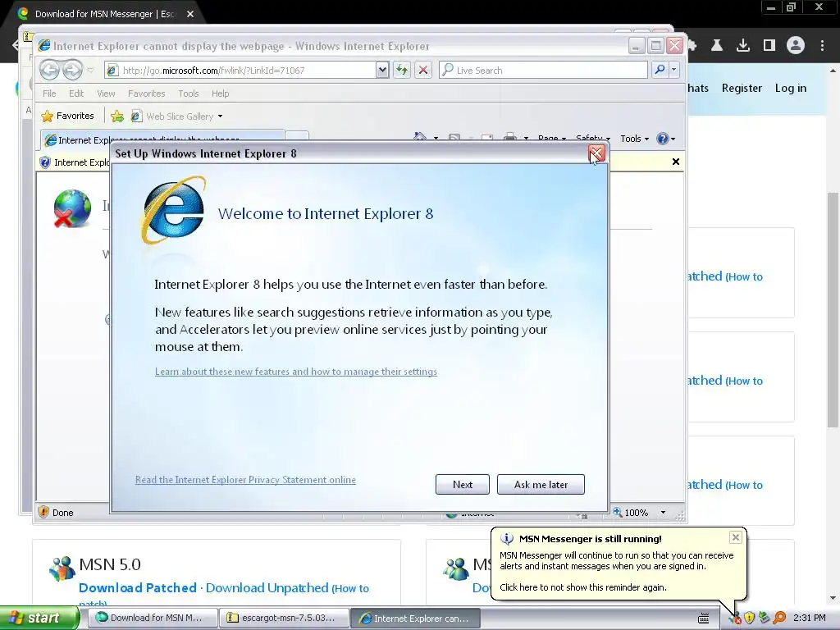This screenshot has height=630, width=840.
Task: Click the blue magnifier search button
Action: point(660,70)
